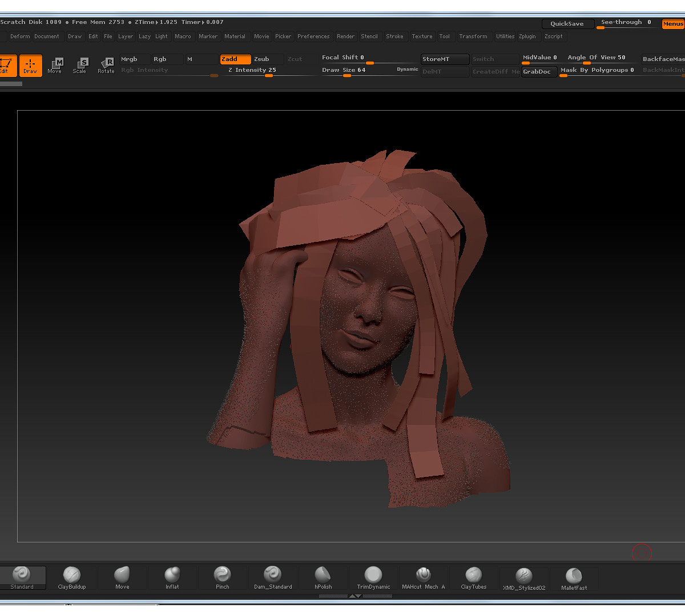Select the MAHcut Mech A brush

424,578
